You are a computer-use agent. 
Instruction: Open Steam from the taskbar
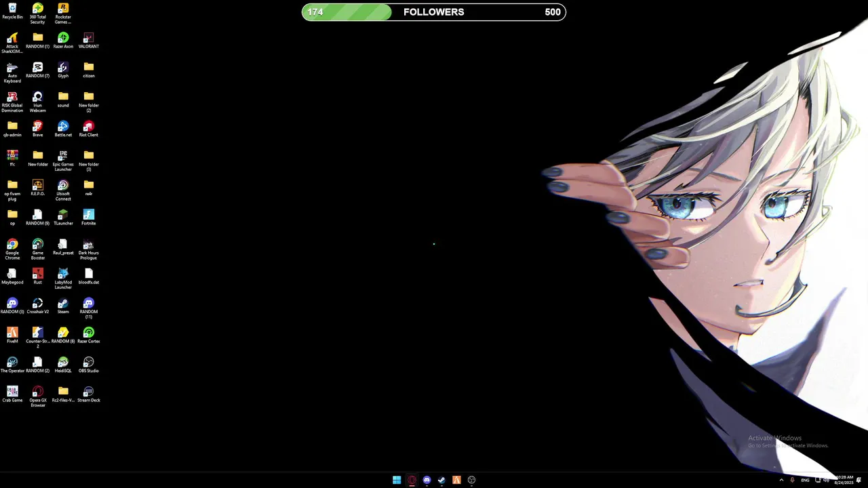click(x=441, y=480)
